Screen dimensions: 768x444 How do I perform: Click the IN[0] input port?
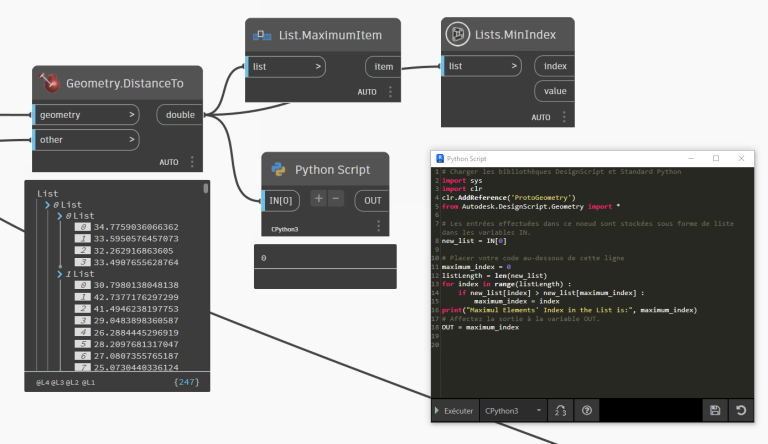pos(281,201)
